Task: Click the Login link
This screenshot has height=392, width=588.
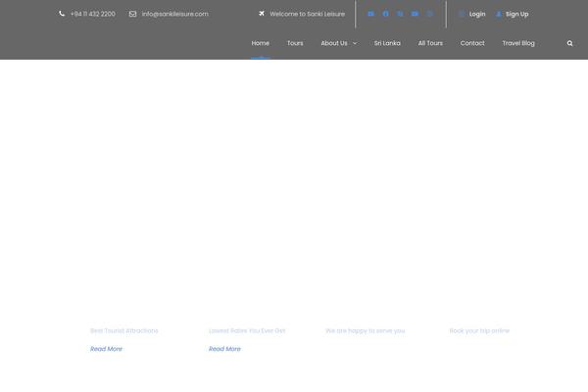Action: 477,14
